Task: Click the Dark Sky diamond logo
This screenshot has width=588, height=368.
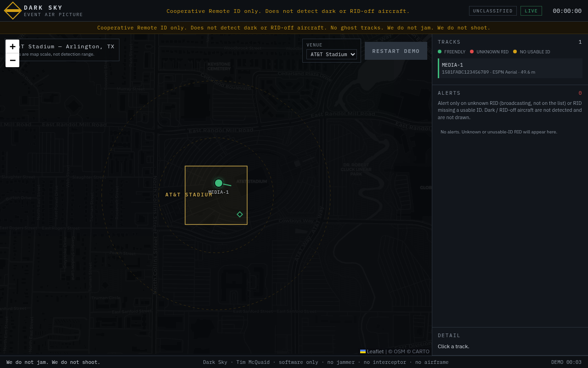Action: coord(13,11)
